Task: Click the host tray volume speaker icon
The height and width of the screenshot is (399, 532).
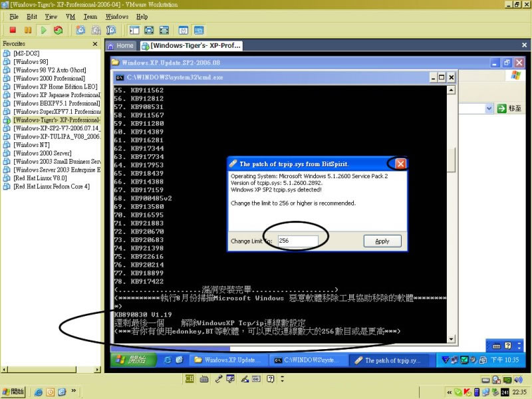Action: pyautogui.click(x=518, y=380)
